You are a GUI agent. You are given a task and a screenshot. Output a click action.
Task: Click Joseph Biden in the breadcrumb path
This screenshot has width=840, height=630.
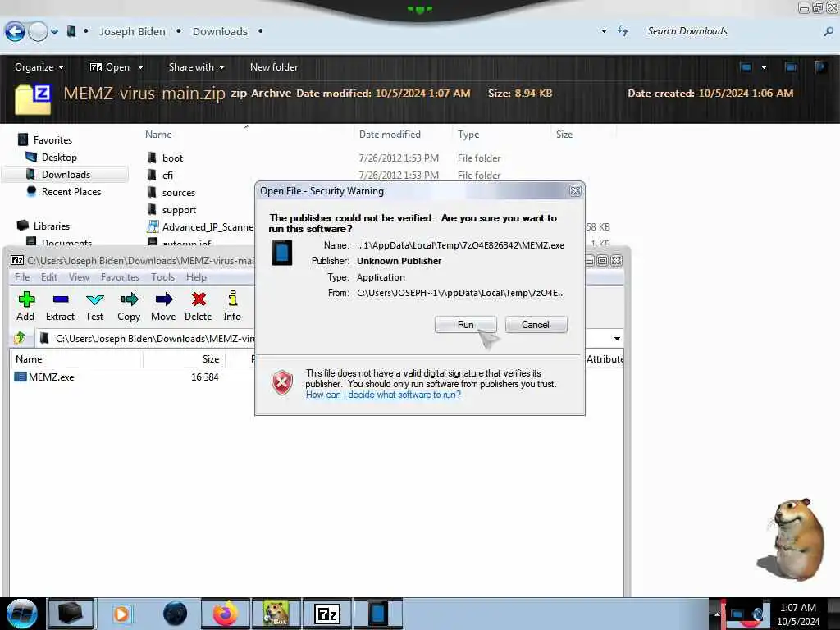click(132, 32)
